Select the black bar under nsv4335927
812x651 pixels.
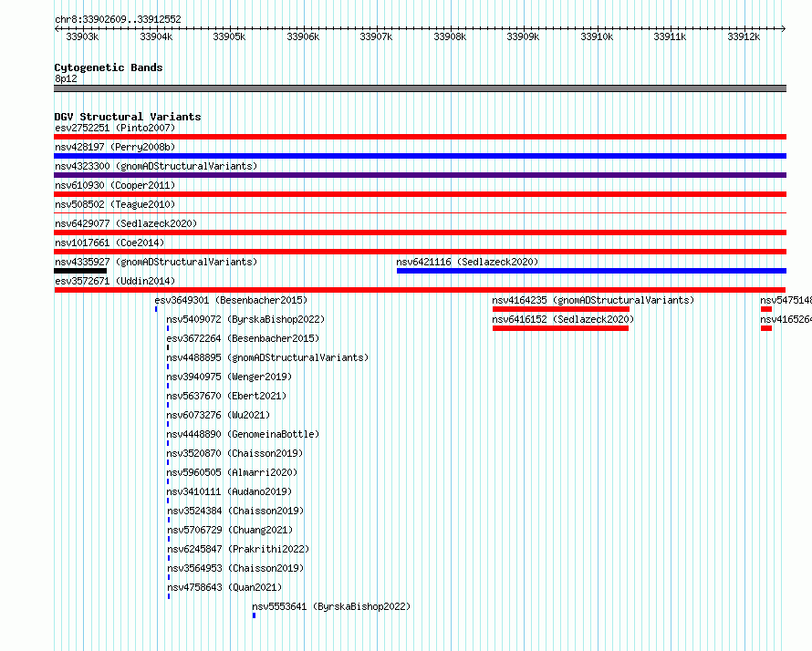coord(80,271)
